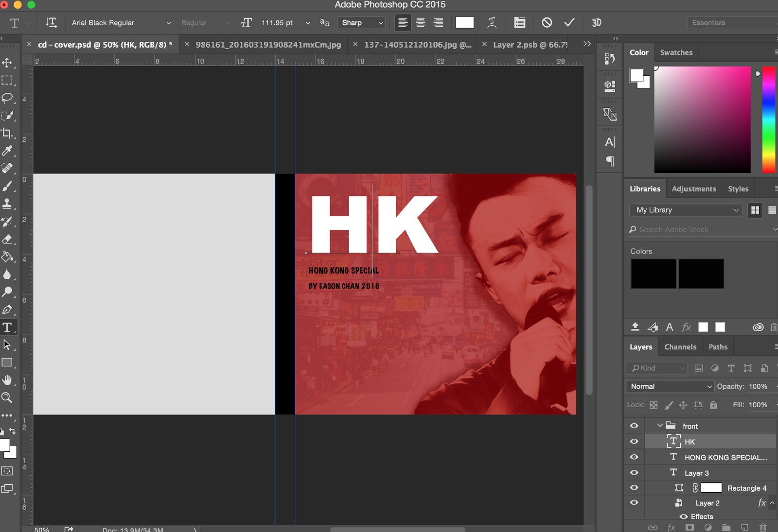
Task: Select the Dodge tool
Action: coord(7,292)
